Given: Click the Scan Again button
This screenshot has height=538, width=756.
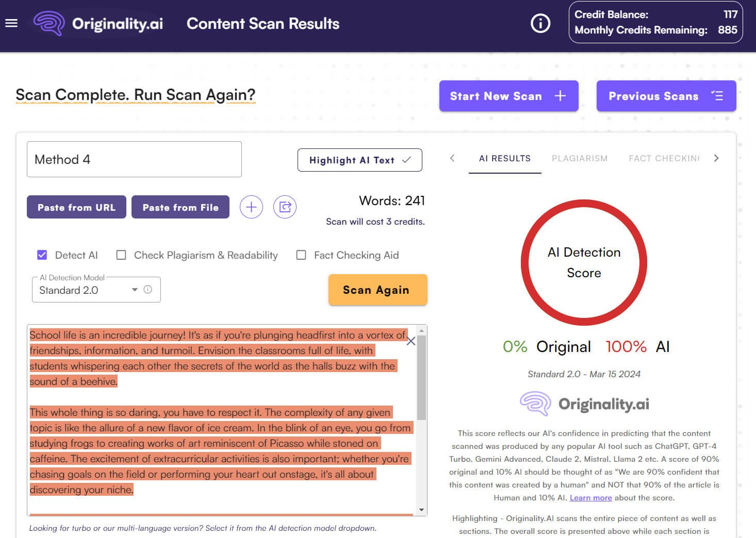Looking at the screenshot, I should click(x=377, y=290).
